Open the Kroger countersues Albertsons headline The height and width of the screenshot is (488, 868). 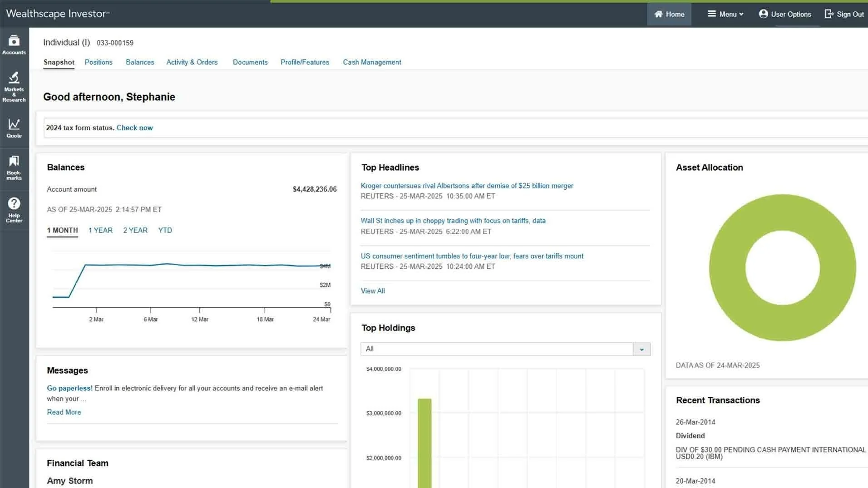click(467, 186)
